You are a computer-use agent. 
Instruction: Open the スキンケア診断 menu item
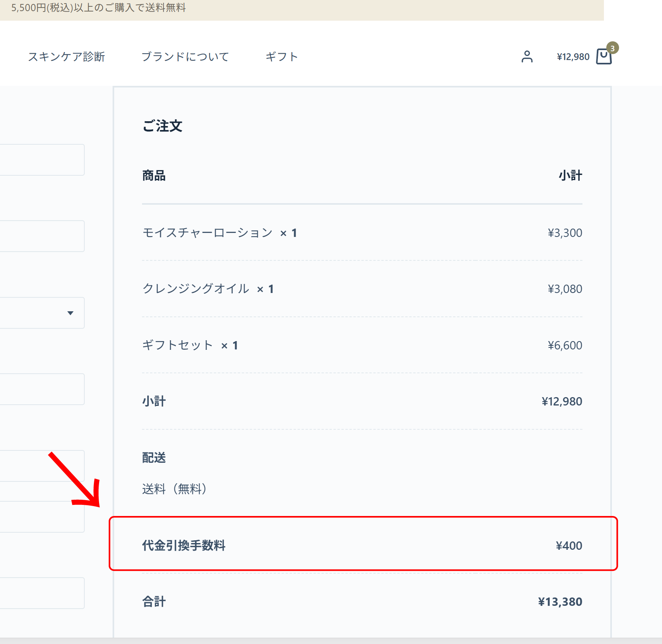(x=66, y=57)
